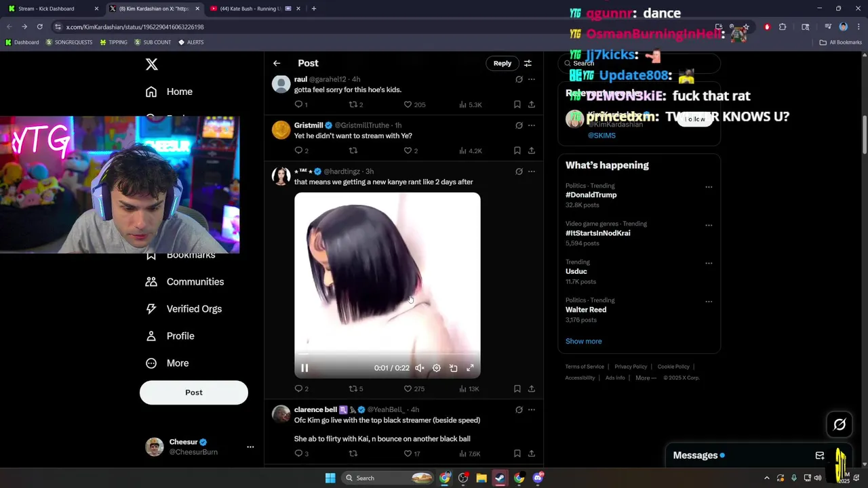
Task: Open a new browser tab
Action: click(313, 9)
